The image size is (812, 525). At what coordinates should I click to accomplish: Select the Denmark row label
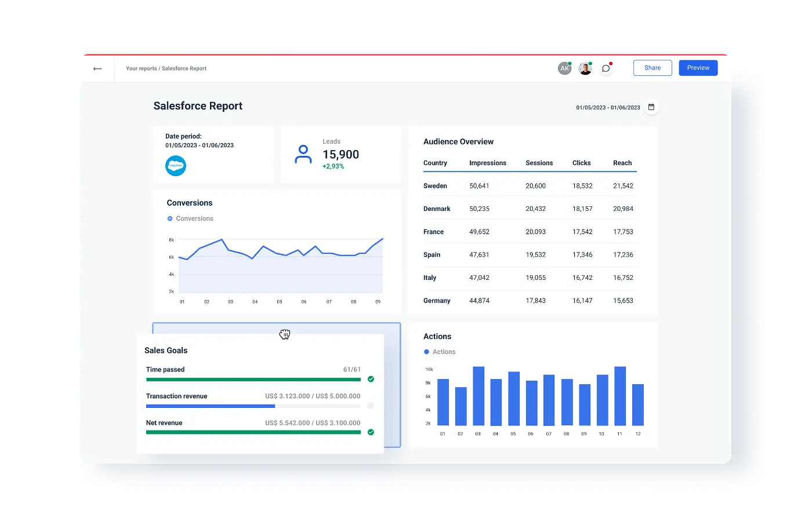pyautogui.click(x=437, y=209)
